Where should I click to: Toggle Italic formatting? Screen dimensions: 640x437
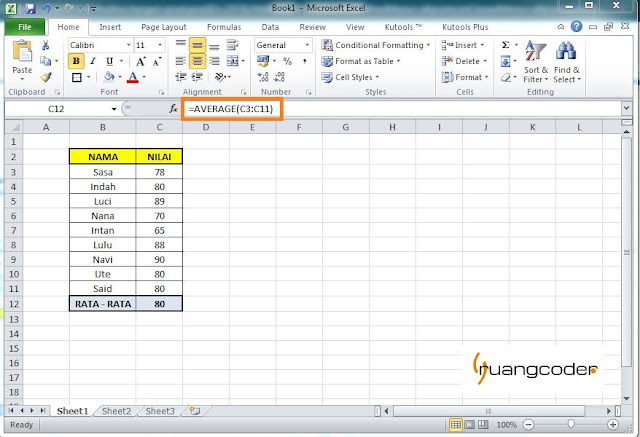[x=93, y=61]
